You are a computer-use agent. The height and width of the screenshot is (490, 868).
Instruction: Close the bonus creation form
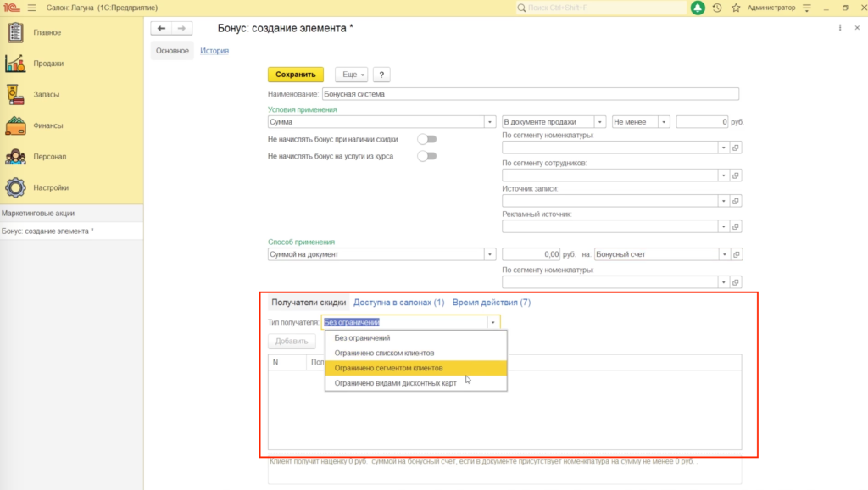pyautogui.click(x=857, y=28)
